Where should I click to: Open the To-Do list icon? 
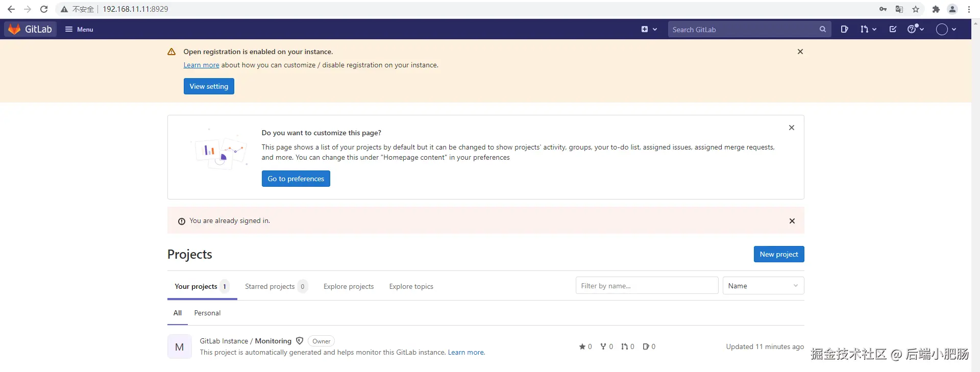click(893, 30)
